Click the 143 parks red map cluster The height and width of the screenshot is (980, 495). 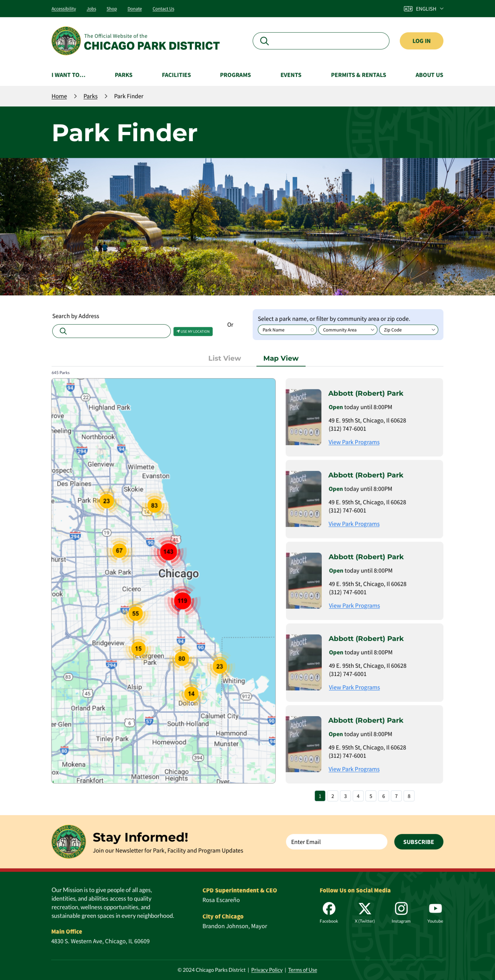[x=168, y=551]
